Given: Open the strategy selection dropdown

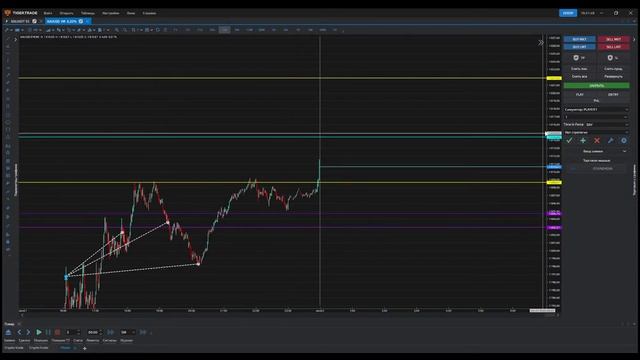Looking at the screenshot, I should coord(596,132).
